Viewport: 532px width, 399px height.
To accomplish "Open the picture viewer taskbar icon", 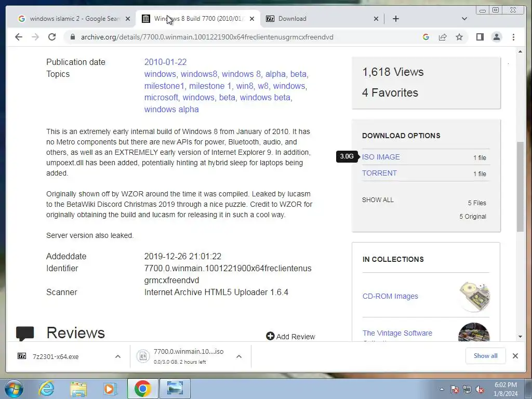I will pos(175,389).
